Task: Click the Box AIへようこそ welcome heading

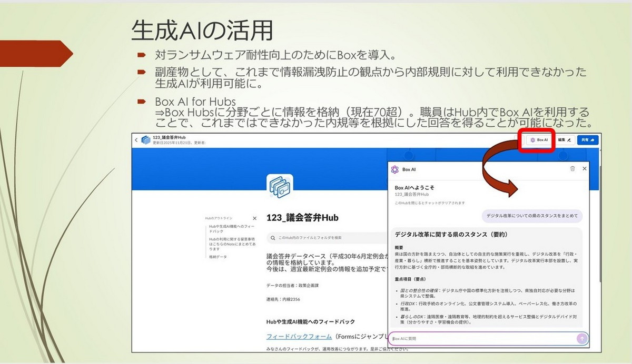Action: point(414,187)
